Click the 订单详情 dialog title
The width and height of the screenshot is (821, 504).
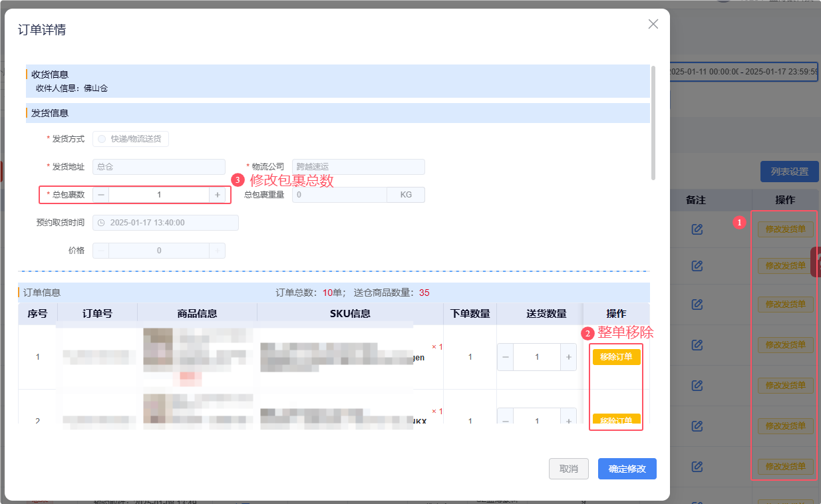(42, 29)
